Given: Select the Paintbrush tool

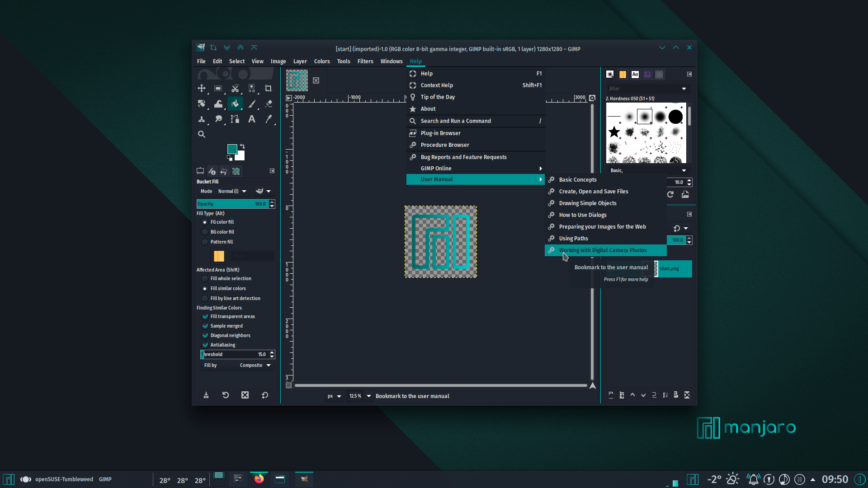Looking at the screenshot, I should tap(252, 103).
